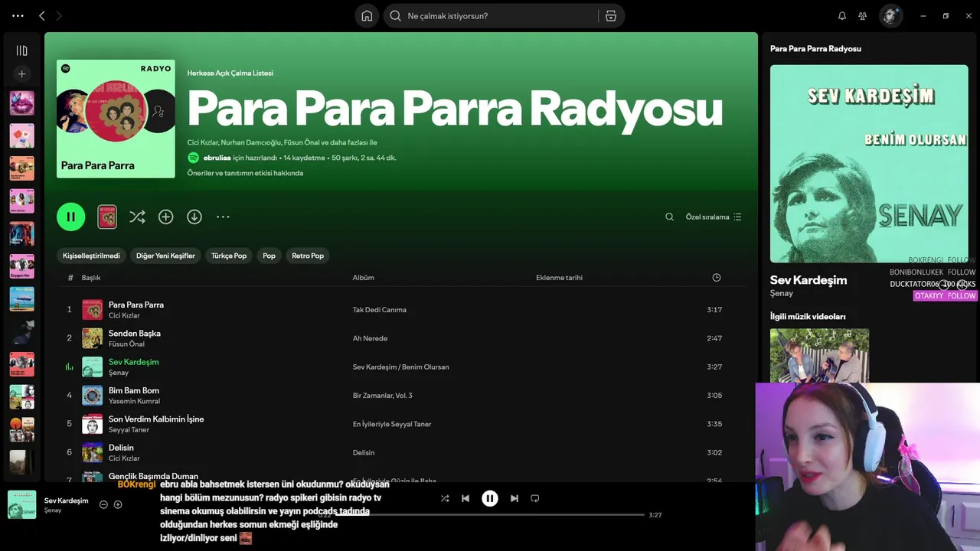The image size is (980, 551).
Task: Open the album 'Tak Dedi Canıma'
Action: coord(379,310)
